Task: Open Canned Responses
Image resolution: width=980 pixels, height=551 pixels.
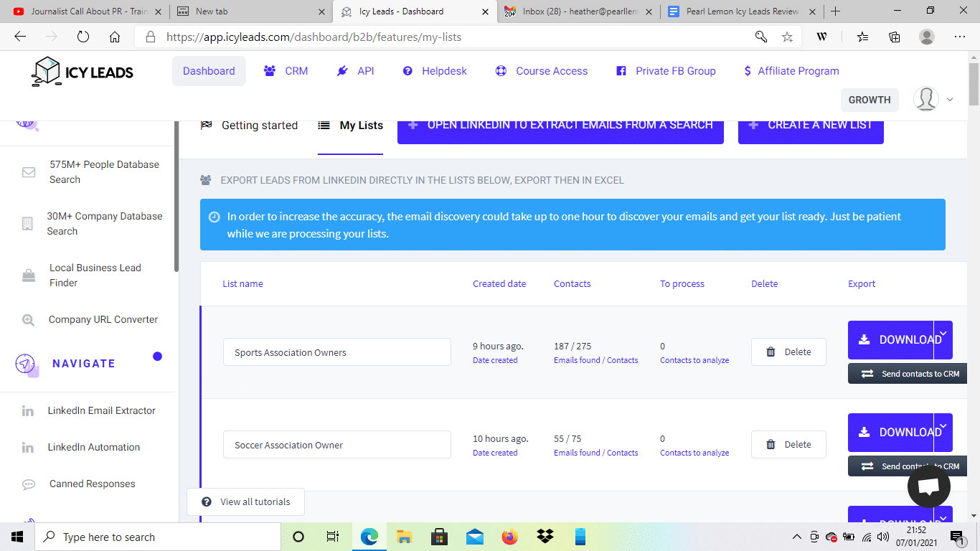Action: pos(93,484)
